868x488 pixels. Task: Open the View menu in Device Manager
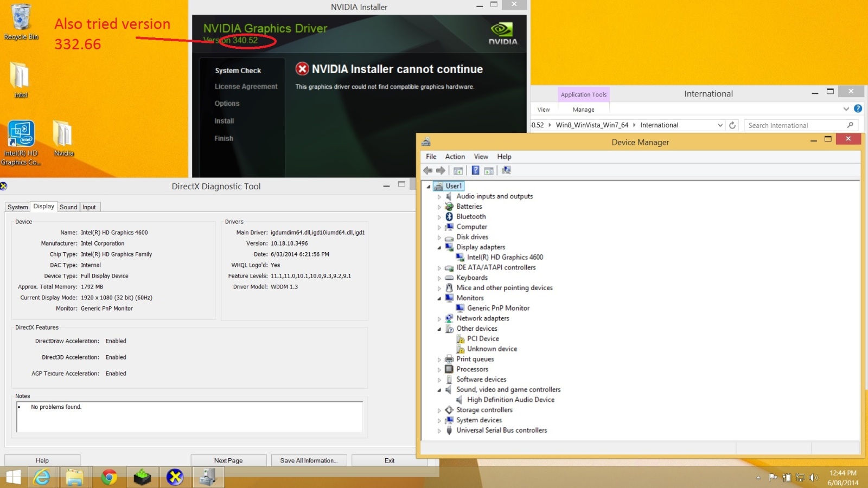coord(481,157)
